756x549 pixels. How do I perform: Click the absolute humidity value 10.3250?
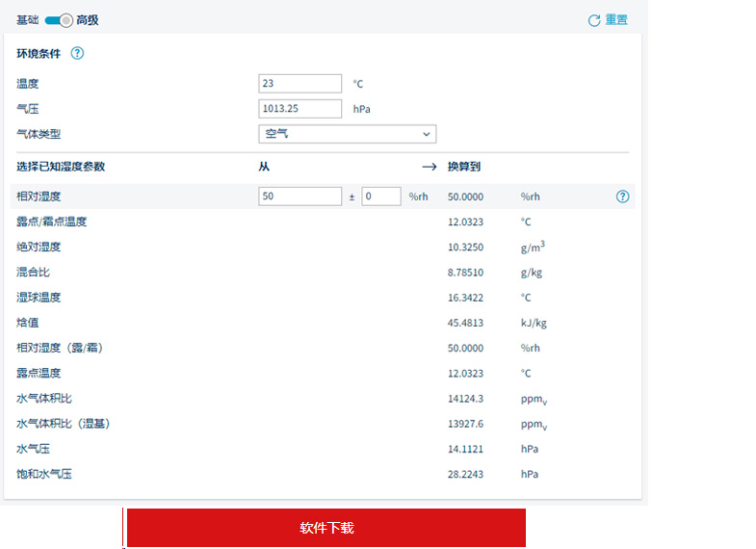(x=465, y=248)
